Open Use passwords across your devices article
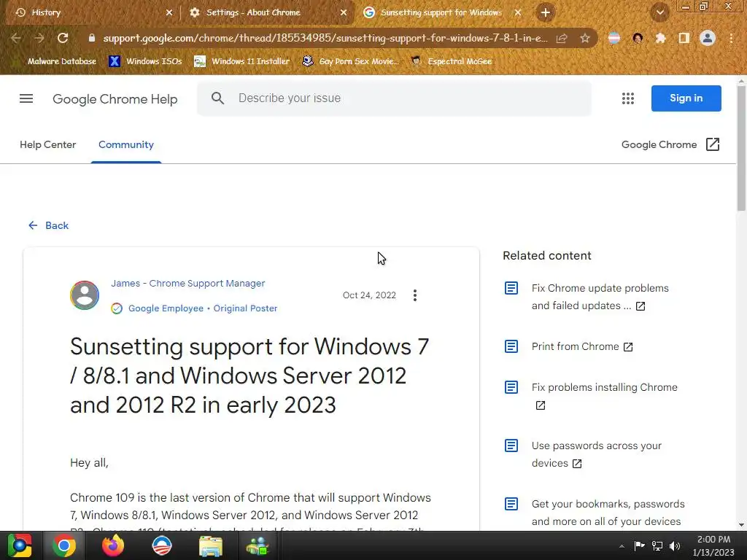The height and width of the screenshot is (560, 747). pos(597,454)
